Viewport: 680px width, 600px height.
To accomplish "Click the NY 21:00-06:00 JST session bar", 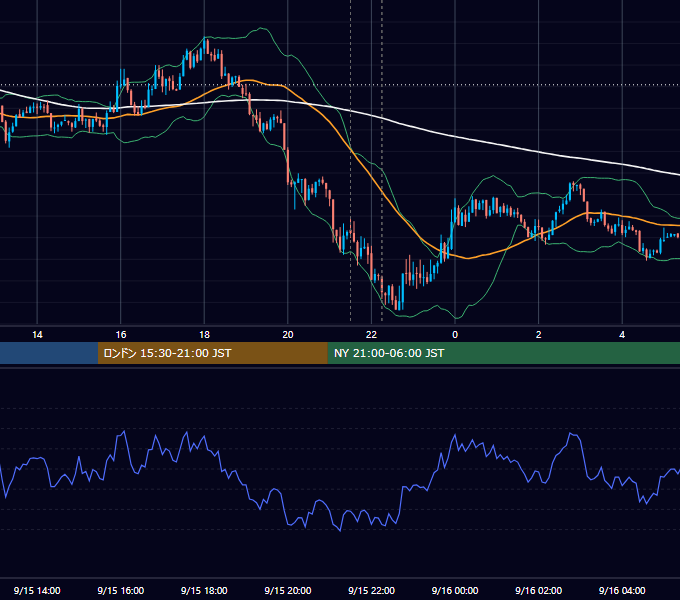I will click(x=503, y=353).
